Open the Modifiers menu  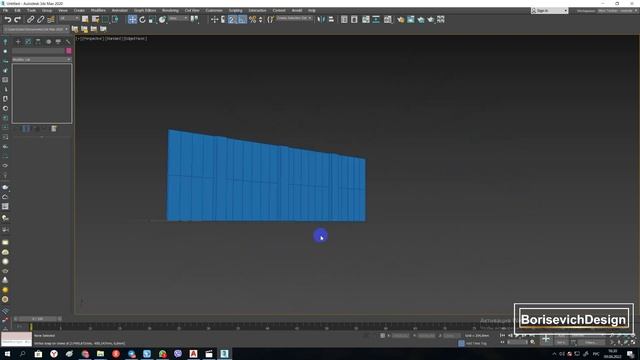pyautogui.click(x=98, y=11)
